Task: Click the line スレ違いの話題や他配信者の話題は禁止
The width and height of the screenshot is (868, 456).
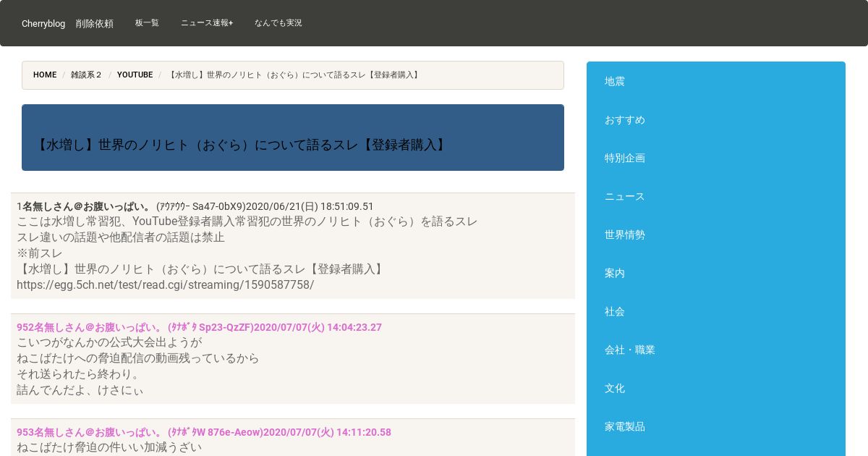Action: point(121,237)
